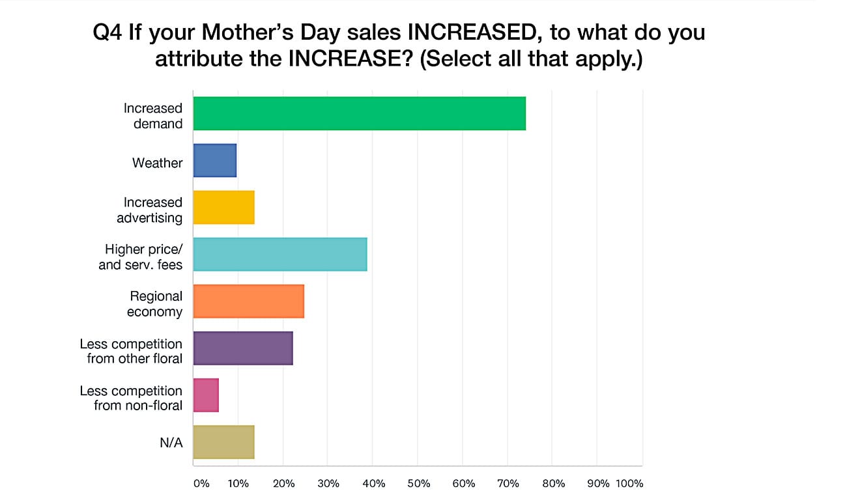Click the tan N/A bar
This screenshot has height=504, width=860.
pyautogui.click(x=223, y=442)
